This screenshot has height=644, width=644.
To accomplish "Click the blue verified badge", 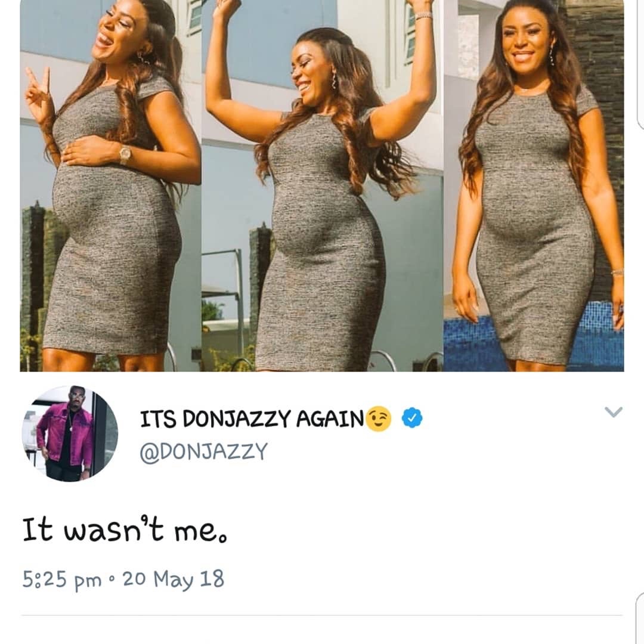I will point(412,418).
